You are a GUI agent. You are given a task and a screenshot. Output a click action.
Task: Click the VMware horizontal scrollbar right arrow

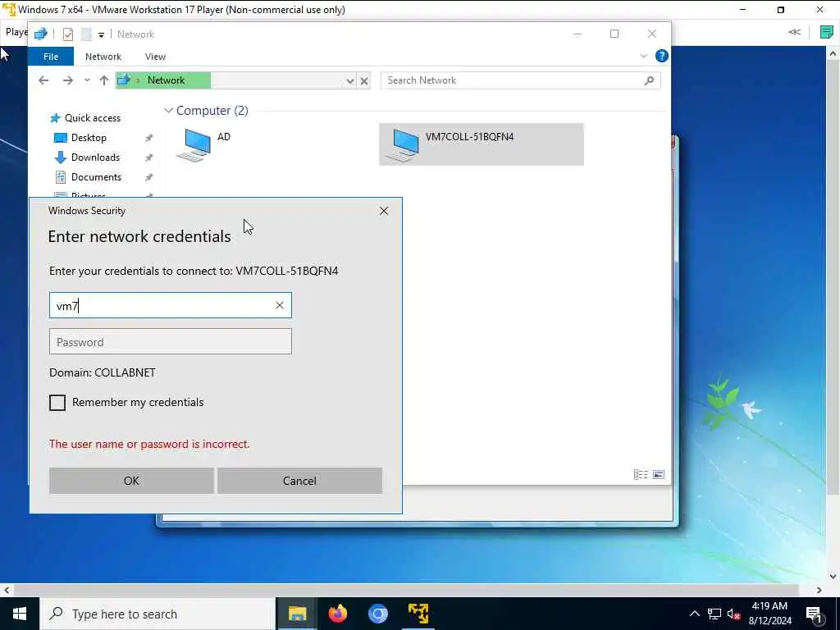coord(819,590)
